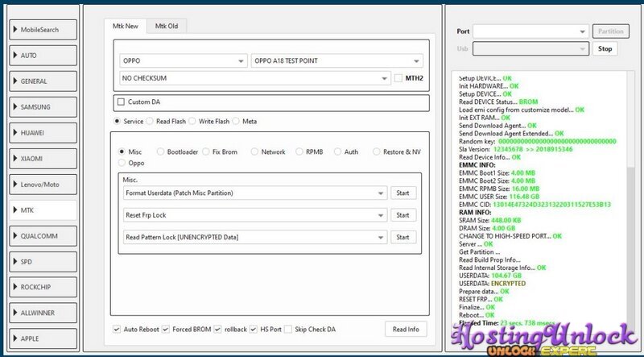Switch to the Mtk Old tab

[x=167, y=26]
